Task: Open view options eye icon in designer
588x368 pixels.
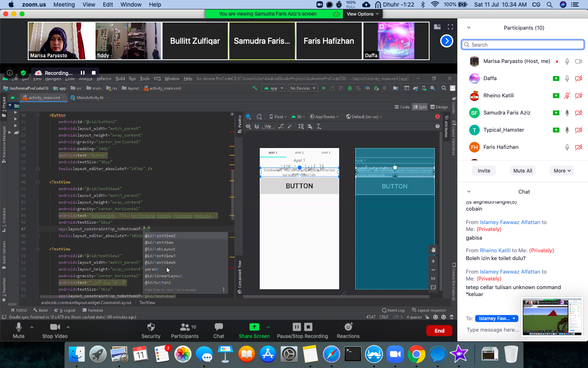Action: point(248,126)
